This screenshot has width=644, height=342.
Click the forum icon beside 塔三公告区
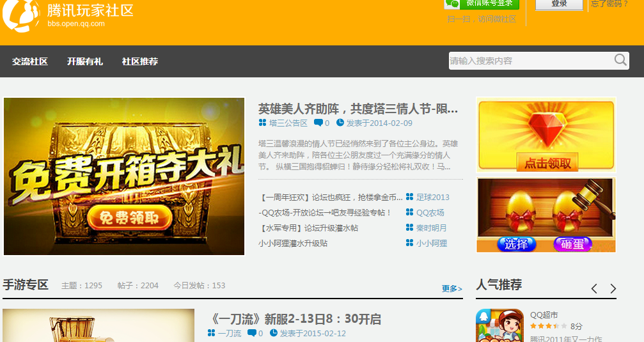pyautogui.click(x=262, y=122)
